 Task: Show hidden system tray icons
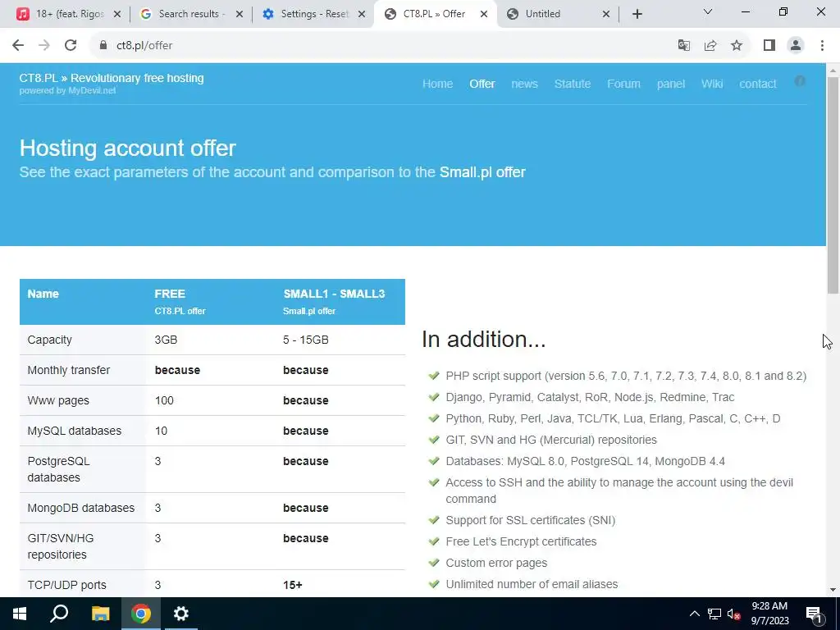694,614
